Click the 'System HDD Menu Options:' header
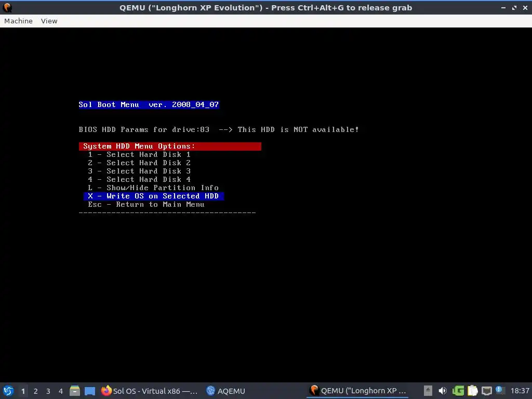 click(170, 146)
